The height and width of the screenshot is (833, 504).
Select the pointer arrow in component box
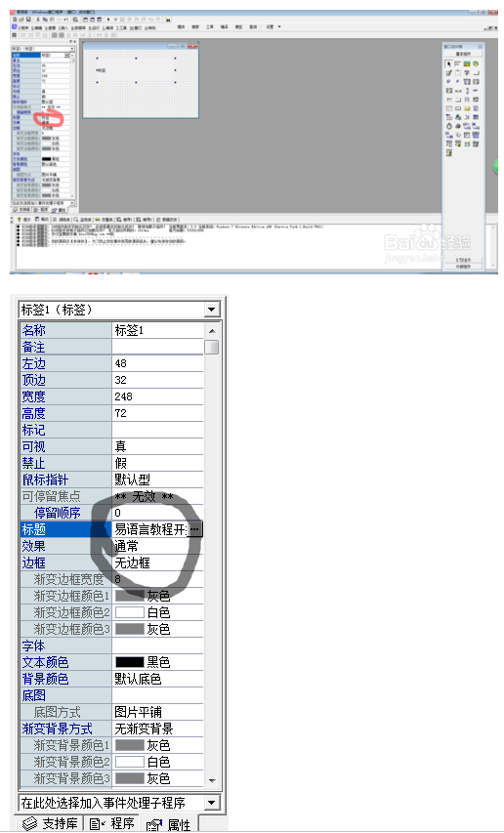(x=448, y=64)
